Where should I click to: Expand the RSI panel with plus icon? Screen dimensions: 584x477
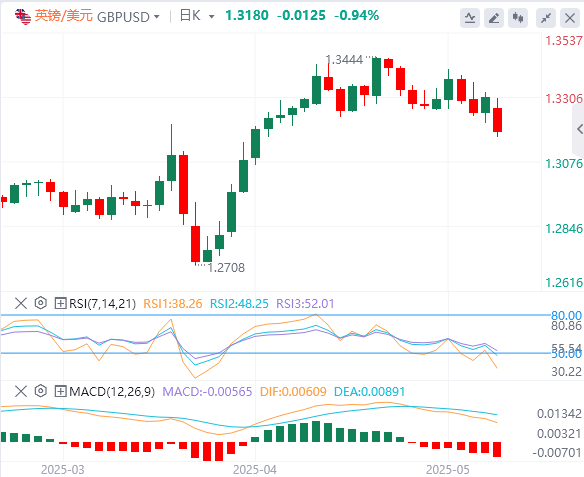(x=60, y=303)
